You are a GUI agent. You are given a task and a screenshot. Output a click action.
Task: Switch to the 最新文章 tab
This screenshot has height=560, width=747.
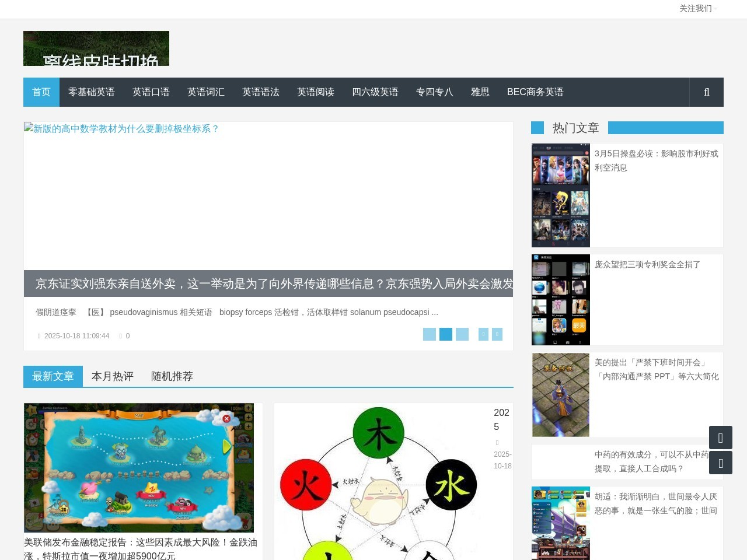(x=53, y=376)
